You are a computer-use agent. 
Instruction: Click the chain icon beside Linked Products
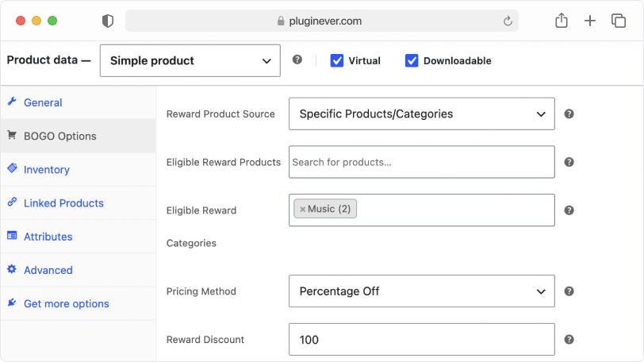point(12,202)
